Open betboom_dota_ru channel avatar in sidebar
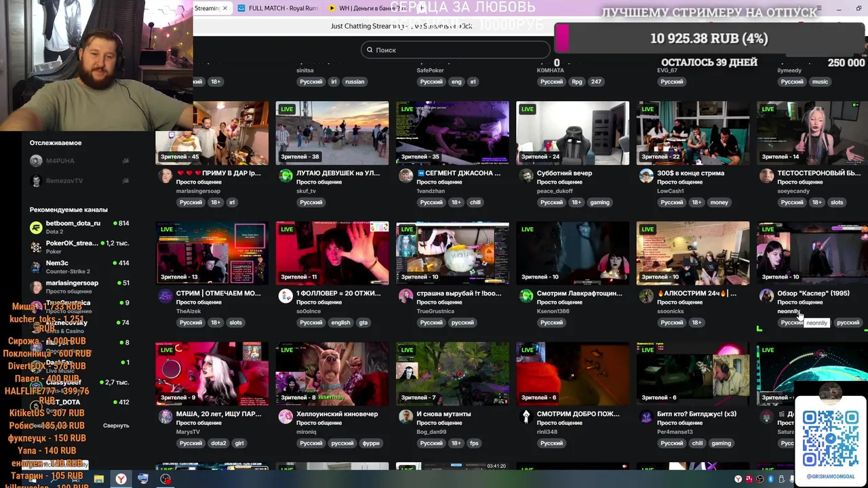Viewport: 868px width, 488px height. pyautogui.click(x=36, y=227)
